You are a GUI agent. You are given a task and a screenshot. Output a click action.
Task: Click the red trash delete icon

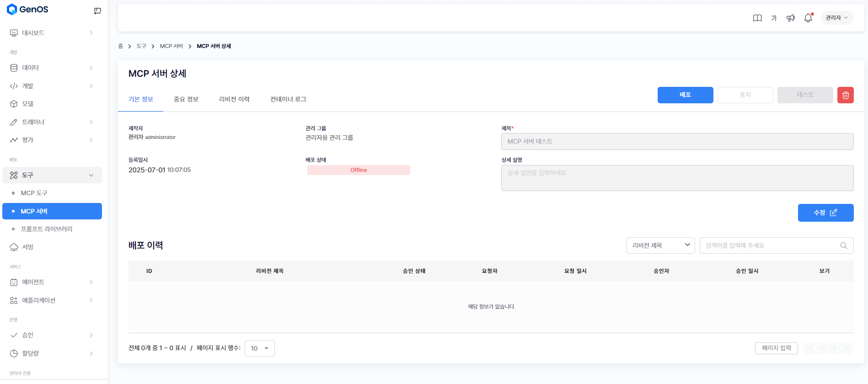(845, 95)
